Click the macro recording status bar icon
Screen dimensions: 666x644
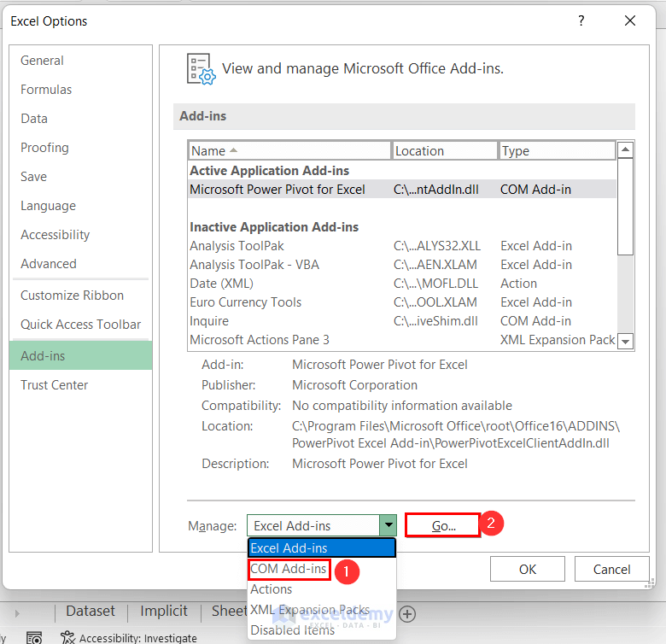point(34,638)
